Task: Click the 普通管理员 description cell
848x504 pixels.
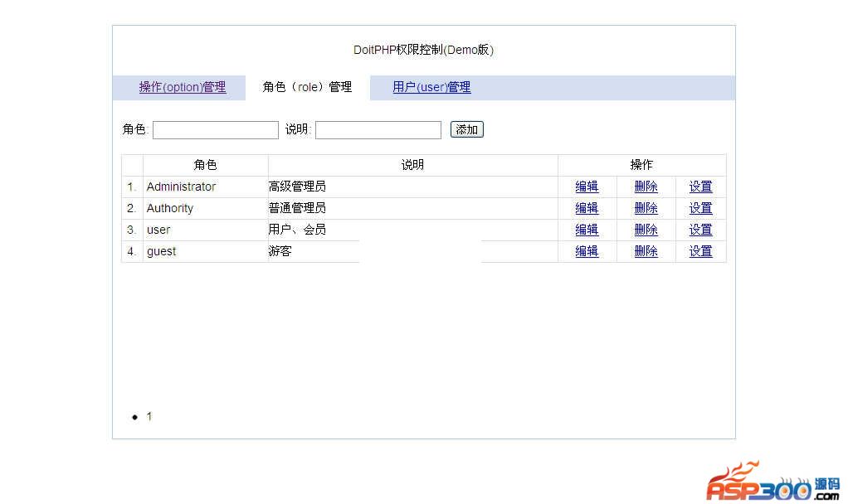Action: (412, 209)
